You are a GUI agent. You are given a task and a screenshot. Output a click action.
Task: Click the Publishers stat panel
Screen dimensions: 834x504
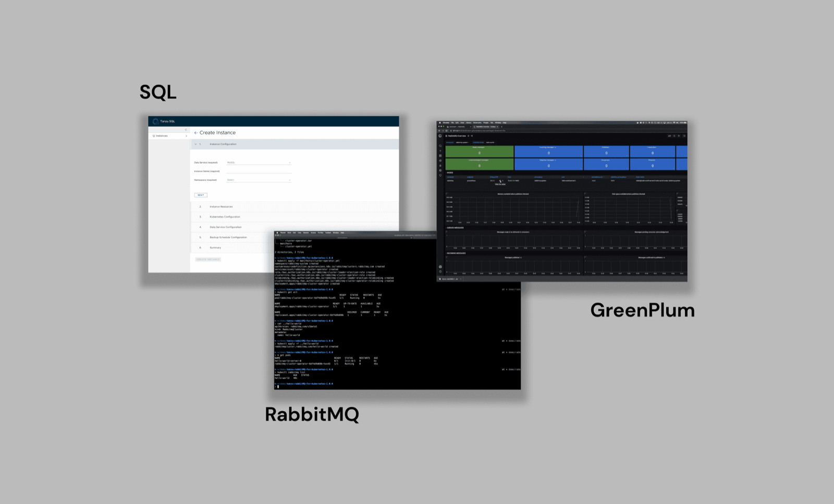click(606, 151)
